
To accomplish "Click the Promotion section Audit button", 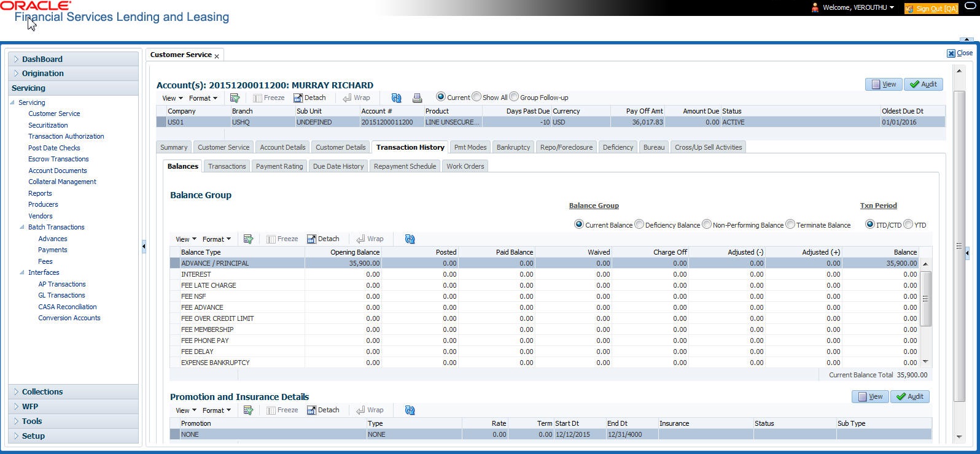I will pos(910,396).
